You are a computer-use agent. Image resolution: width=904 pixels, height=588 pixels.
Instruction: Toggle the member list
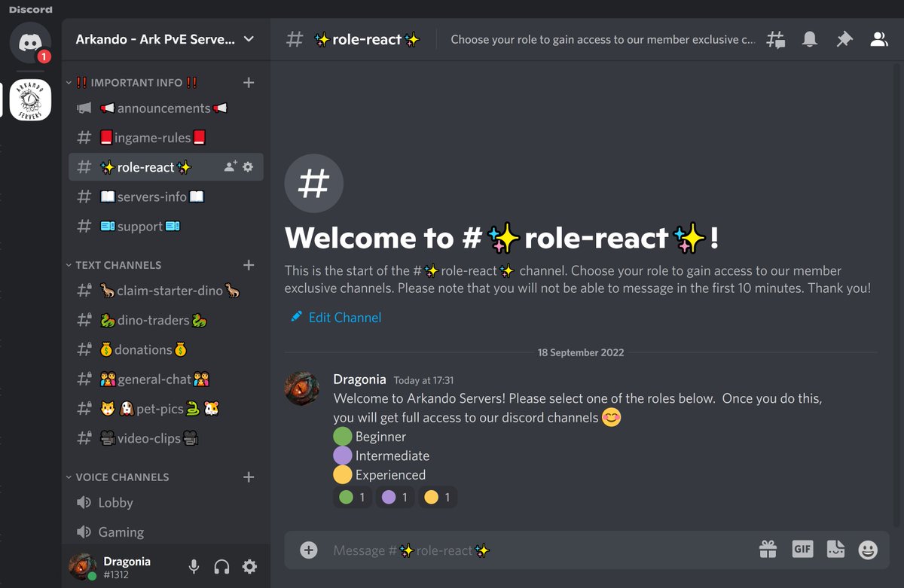[x=879, y=40]
